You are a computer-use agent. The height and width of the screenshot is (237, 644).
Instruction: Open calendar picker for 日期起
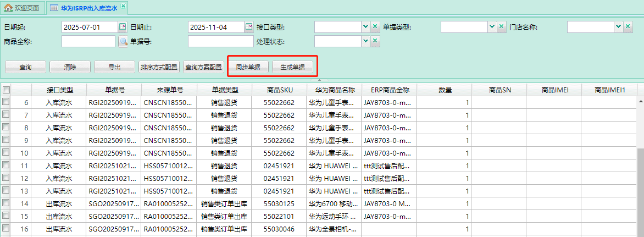(x=123, y=27)
